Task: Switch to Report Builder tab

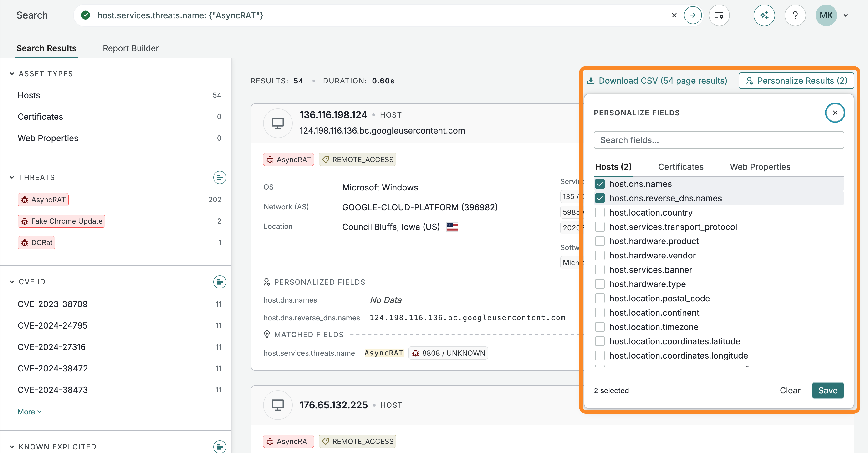Action: (130, 48)
